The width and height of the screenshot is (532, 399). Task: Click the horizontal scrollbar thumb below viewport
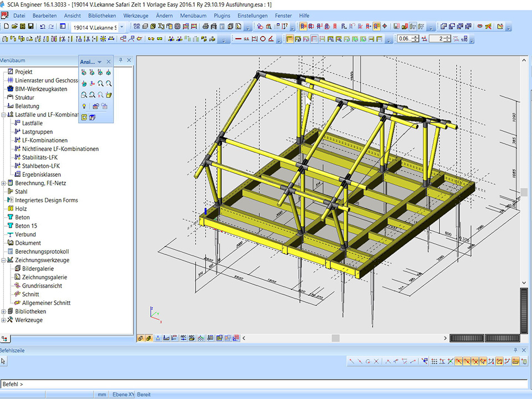(x=335, y=338)
